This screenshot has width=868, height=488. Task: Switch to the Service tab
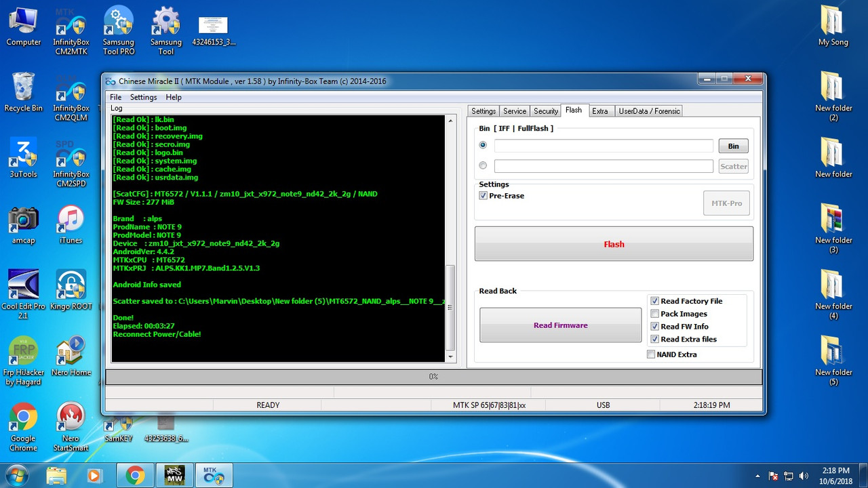point(515,111)
